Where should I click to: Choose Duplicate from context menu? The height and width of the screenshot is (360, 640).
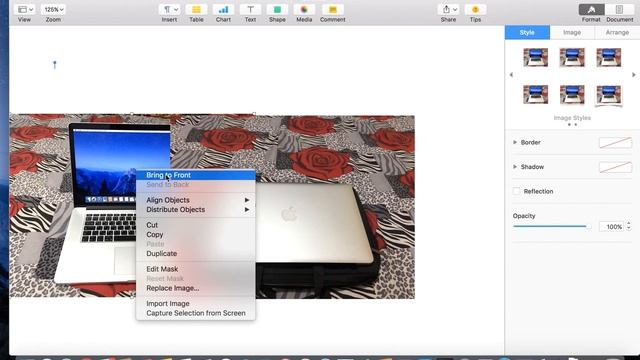click(196, 253)
